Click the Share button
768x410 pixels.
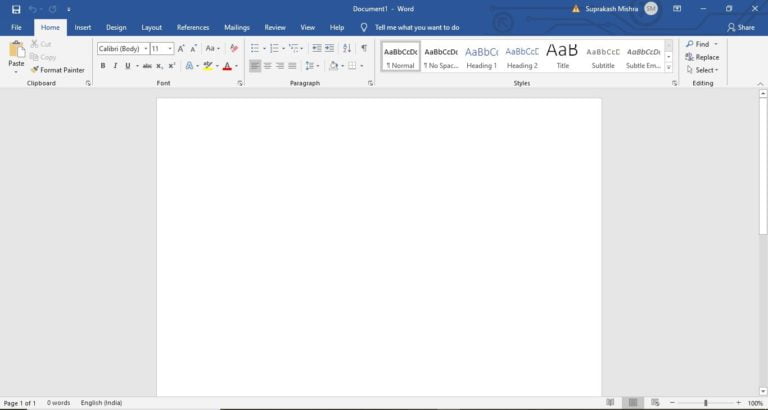[741, 27]
